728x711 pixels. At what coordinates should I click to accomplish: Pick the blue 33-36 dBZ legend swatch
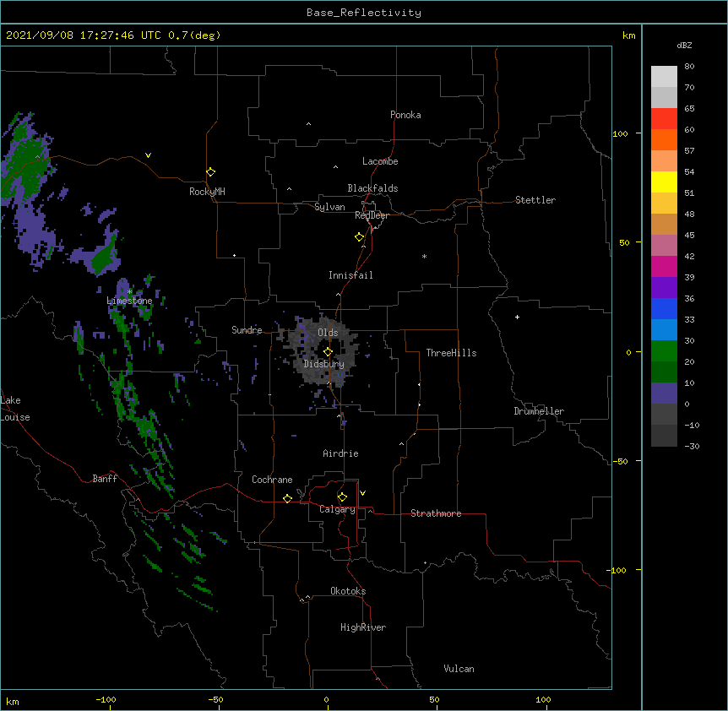(x=664, y=308)
